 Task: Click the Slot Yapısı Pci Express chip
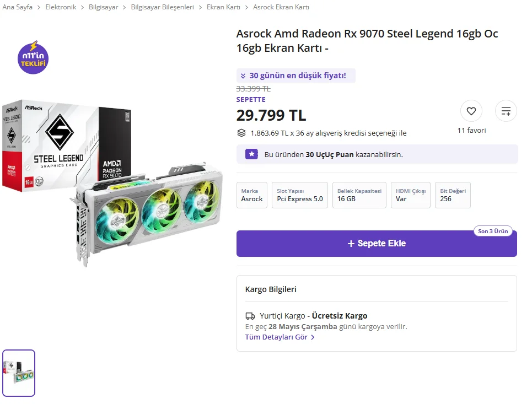pos(299,195)
